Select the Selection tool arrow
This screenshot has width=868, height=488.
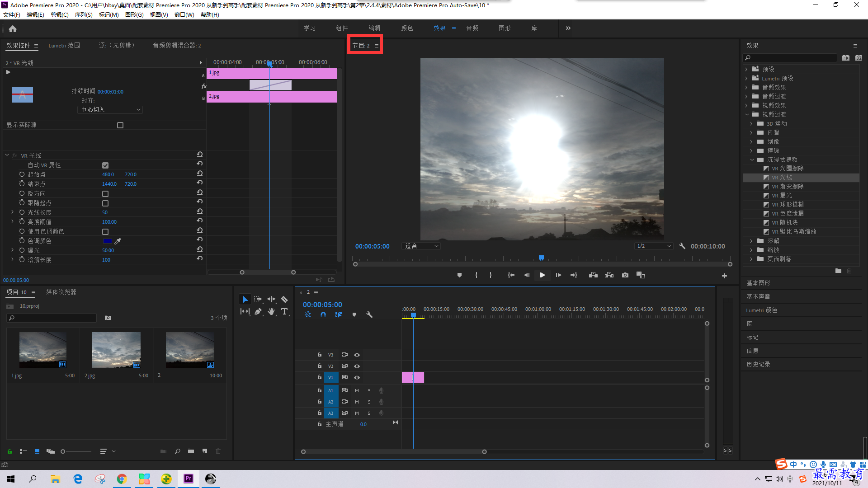point(245,299)
